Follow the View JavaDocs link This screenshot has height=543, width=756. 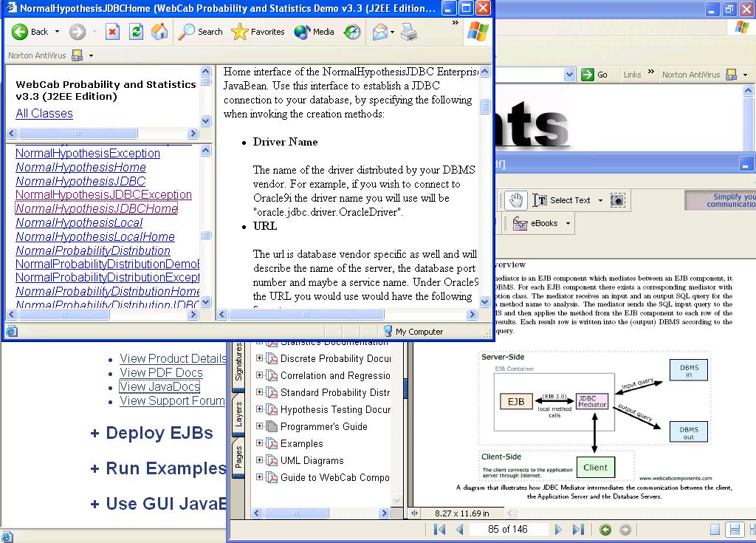159,386
